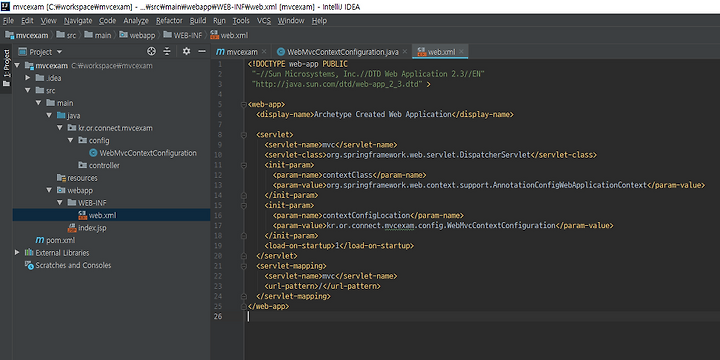The width and height of the screenshot is (720, 360).
Task: Open the VCS menu
Action: tap(264, 21)
